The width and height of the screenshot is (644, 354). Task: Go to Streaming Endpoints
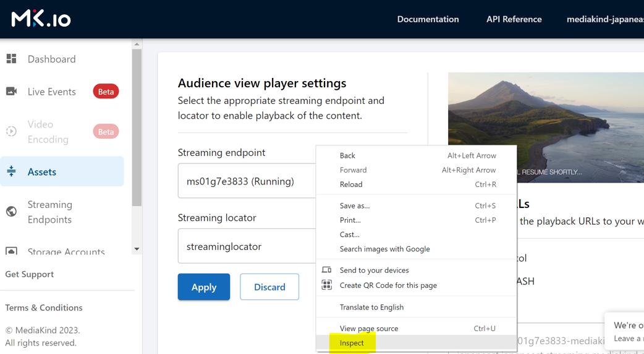(x=49, y=212)
